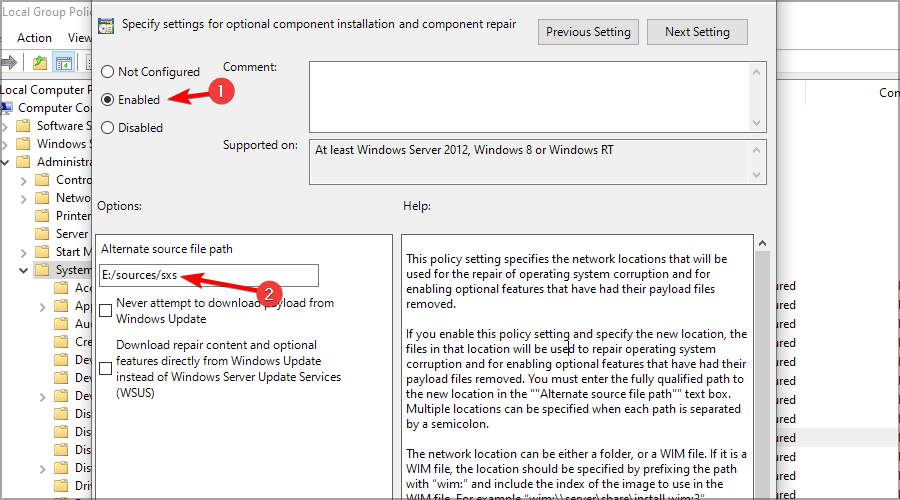The width and height of the screenshot is (900, 500).
Task: Go to Next Setting
Action: point(697,32)
